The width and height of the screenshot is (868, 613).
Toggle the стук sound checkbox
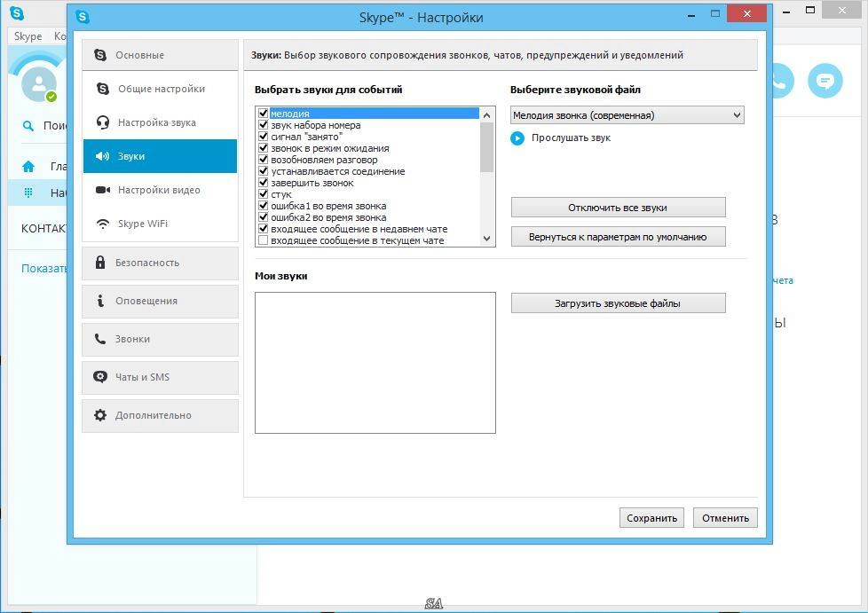pos(263,194)
